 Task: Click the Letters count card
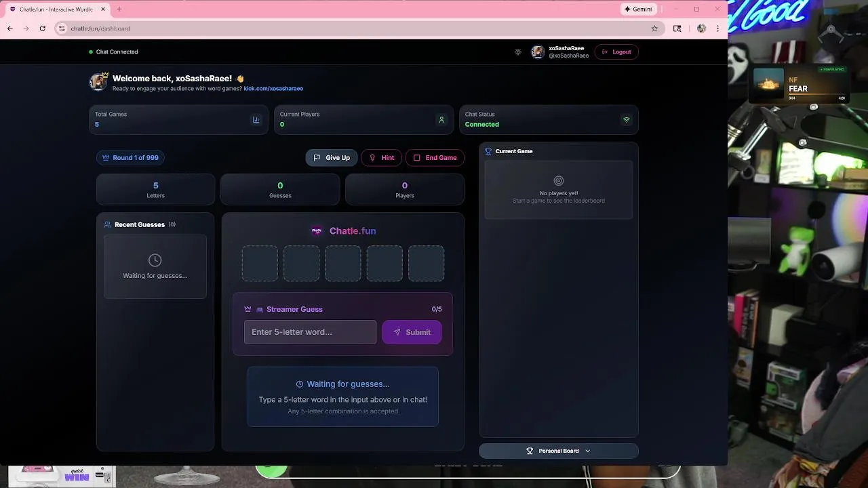point(155,190)
